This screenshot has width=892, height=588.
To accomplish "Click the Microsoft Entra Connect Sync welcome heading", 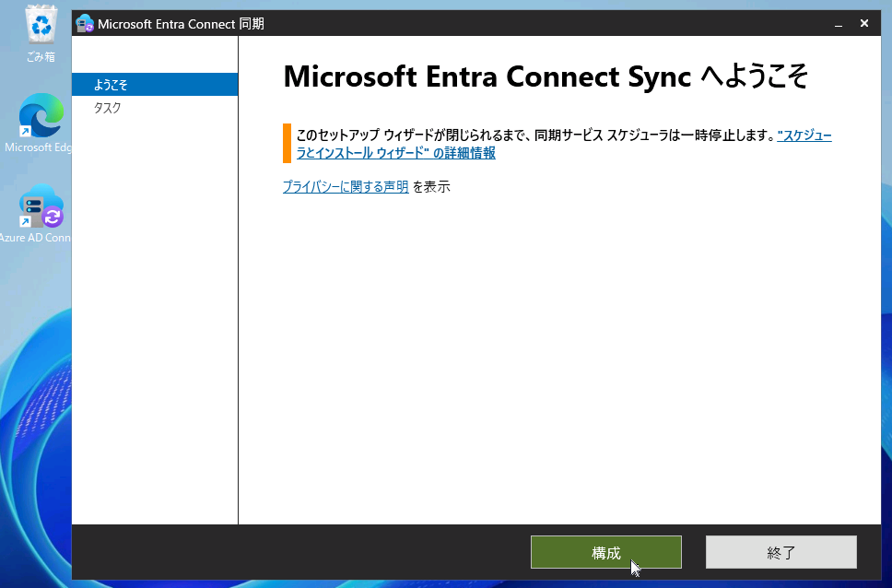I will pos(544,76).
